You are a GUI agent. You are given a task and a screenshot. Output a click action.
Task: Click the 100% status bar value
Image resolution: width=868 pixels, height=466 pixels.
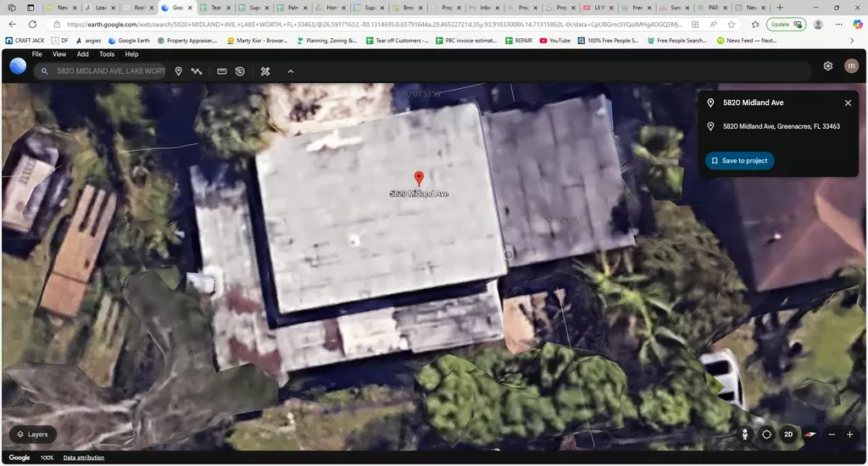[47, 458]
